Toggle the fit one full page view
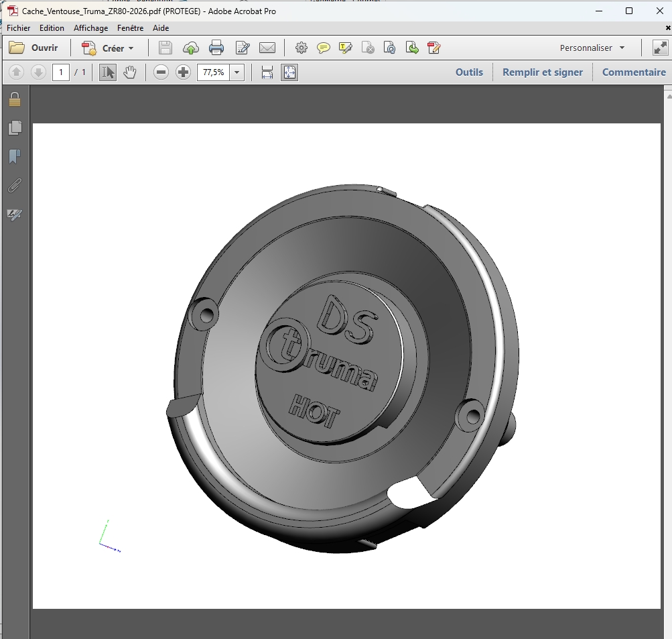Screen dimensions: 672x639 pos(289,72)
